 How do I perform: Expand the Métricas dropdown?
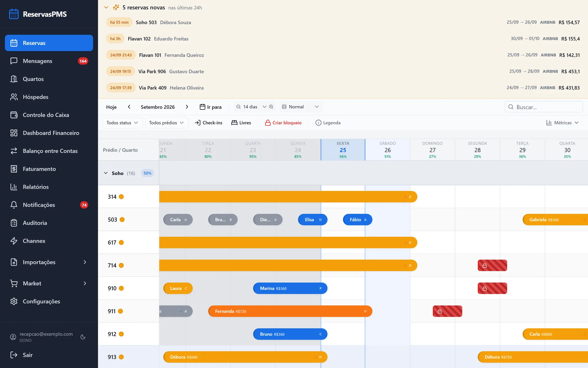(x=563, y=123)
